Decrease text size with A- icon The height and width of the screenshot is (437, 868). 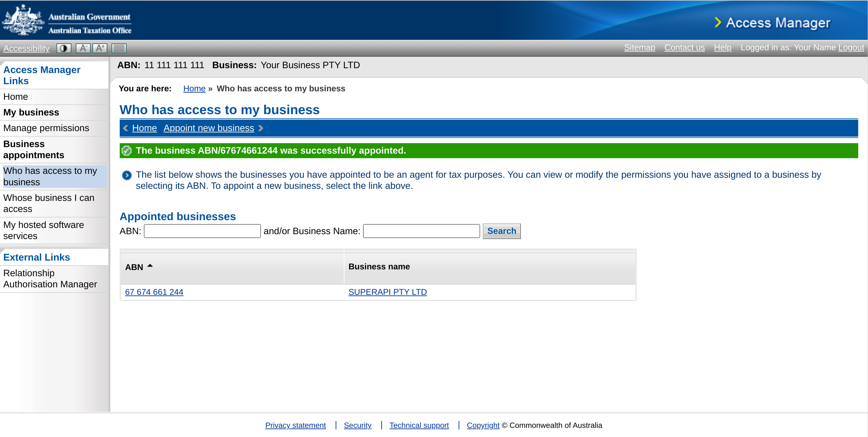(83, 48)
